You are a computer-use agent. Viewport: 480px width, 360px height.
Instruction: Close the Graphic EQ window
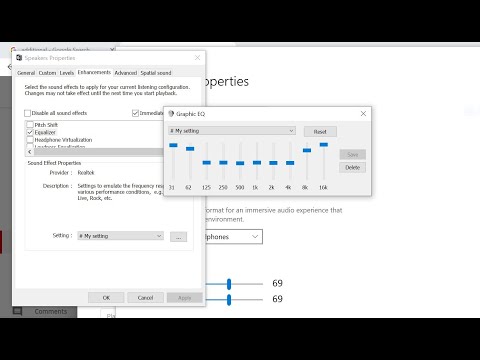[x=363, y=114]
